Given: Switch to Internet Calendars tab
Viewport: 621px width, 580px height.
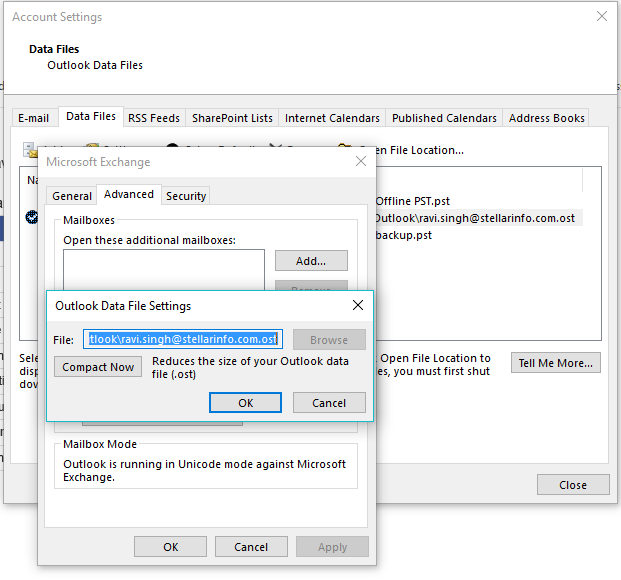Looking at the screenshot, I should pos(332,118).
